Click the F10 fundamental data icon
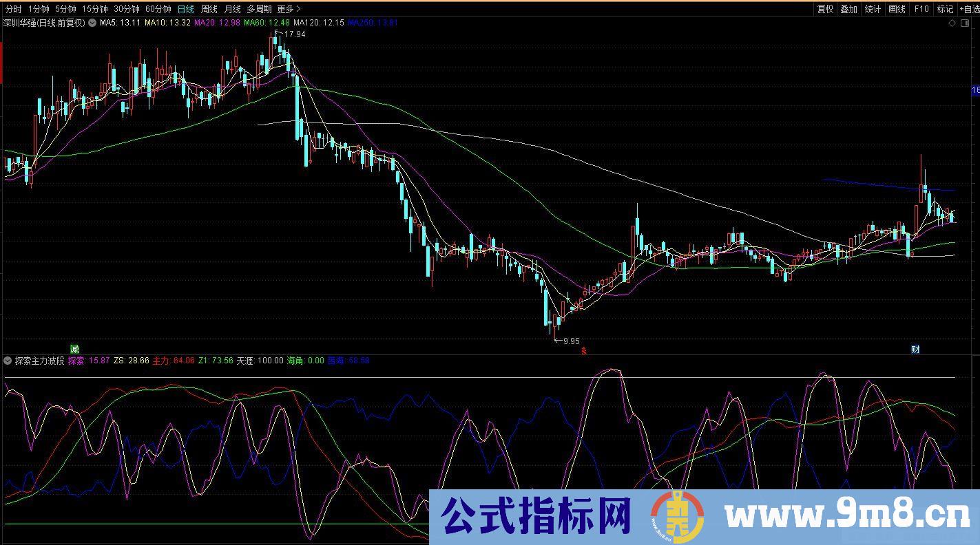The image size is (980, 545). coord(921,9)
